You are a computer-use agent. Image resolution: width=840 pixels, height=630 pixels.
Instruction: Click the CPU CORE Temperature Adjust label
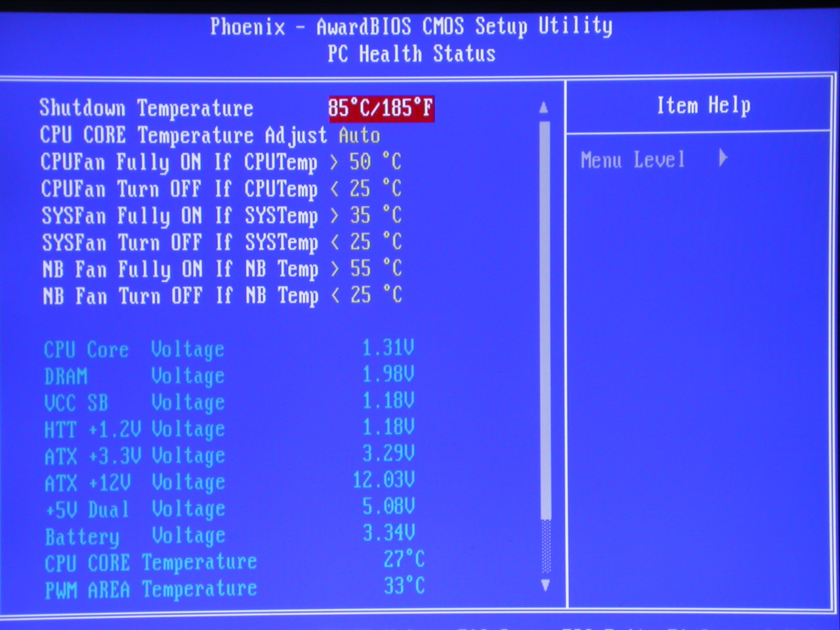click(183, 136)
